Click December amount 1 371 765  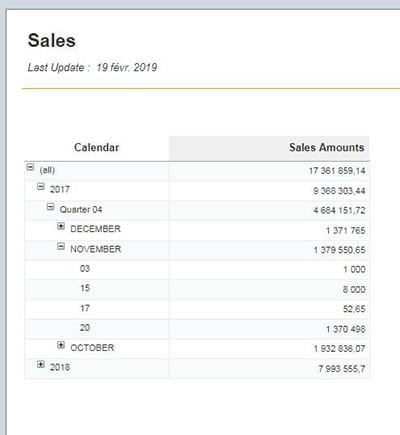tap(345, 230)
